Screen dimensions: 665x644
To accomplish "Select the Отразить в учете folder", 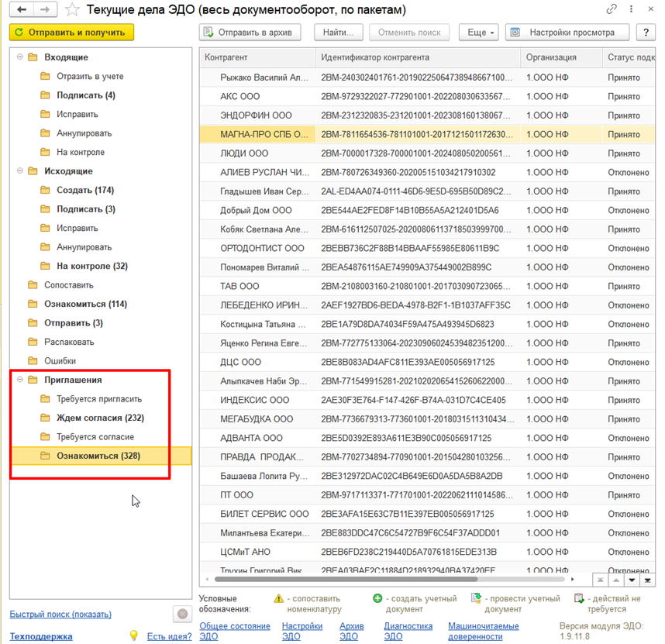I will (x=90, y=76).
